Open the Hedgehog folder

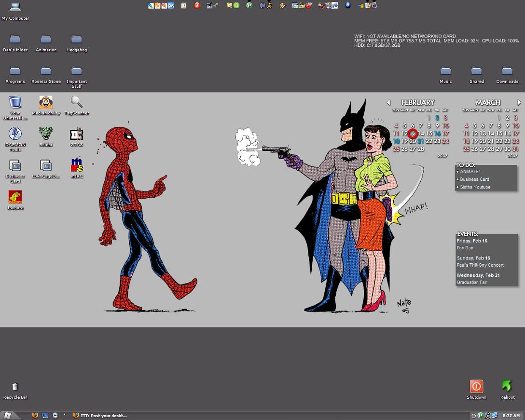click(x=77, y=43)
